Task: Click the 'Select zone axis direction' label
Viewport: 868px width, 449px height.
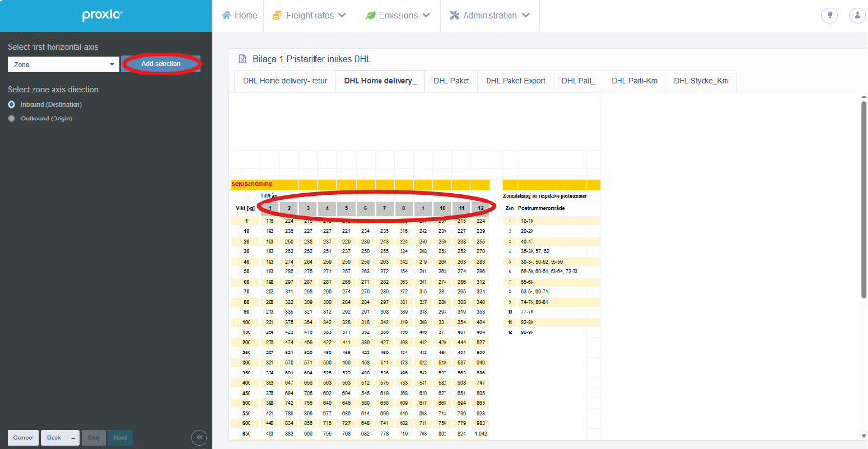Action: (x=52, y=89)
